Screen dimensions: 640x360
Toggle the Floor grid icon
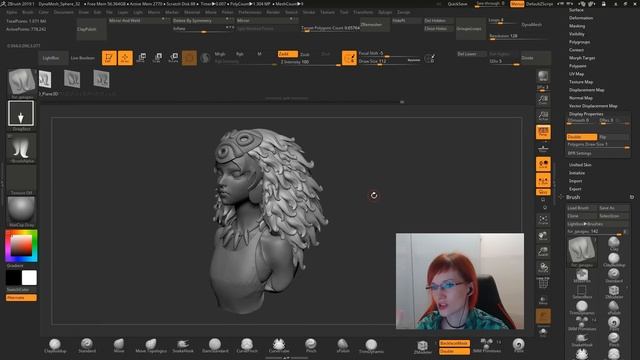543,149
